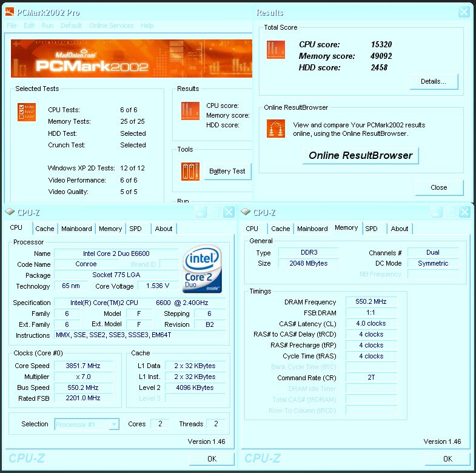Click the DRAM Frequency value '550.2 MHz'
Viewport: 476px width, 473px height.
371,302
